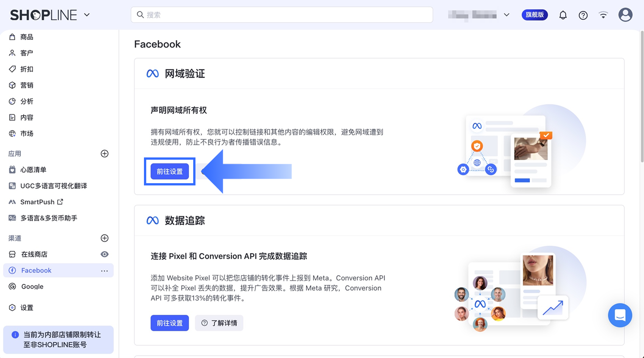The height and width of the screenshot is (358, 644).
Task: Click the 设置 gear icon
Action: coord(13,308)
